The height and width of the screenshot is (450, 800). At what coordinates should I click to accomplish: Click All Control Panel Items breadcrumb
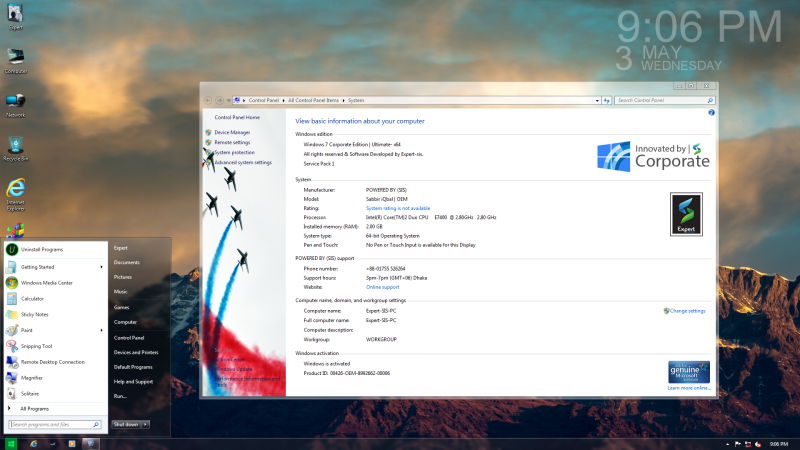(313, 101)
